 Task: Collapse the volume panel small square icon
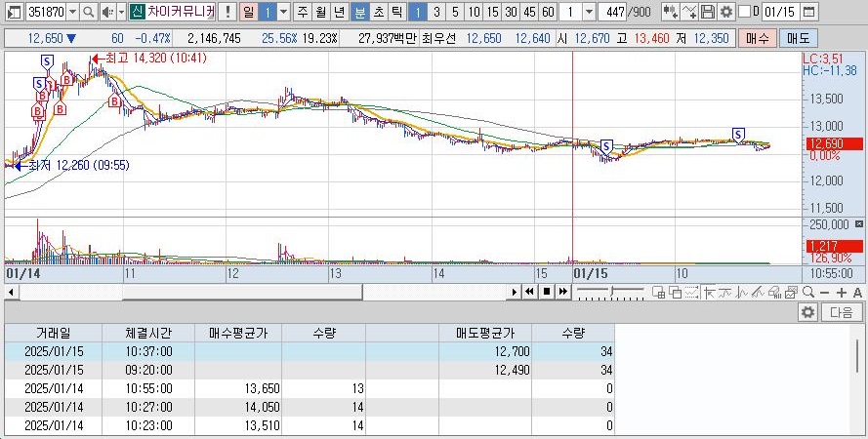pyautogui.click(x=858, y=224)
